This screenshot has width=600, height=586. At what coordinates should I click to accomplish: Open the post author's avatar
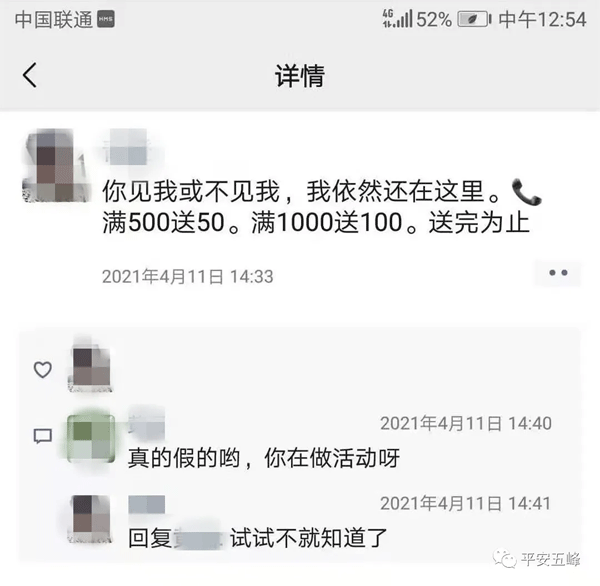point(57,165)
